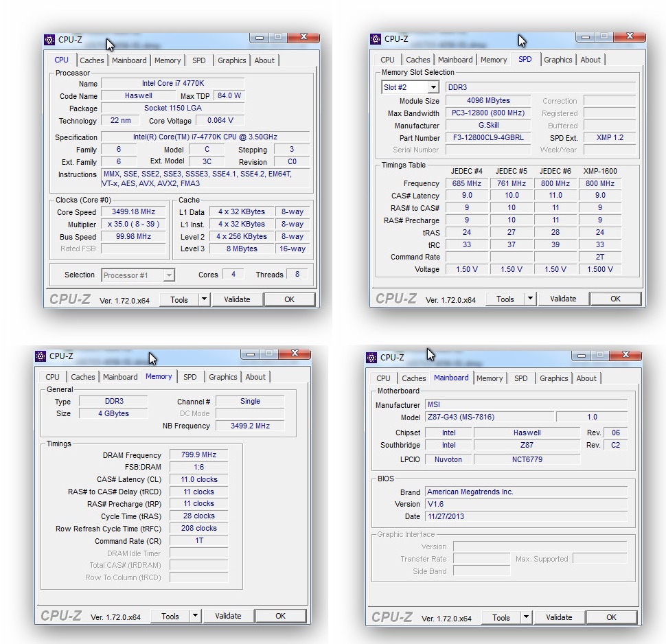The image size is (666, 644).
Task: Click the Tools button in the Memory window
Action: point(170,616)
